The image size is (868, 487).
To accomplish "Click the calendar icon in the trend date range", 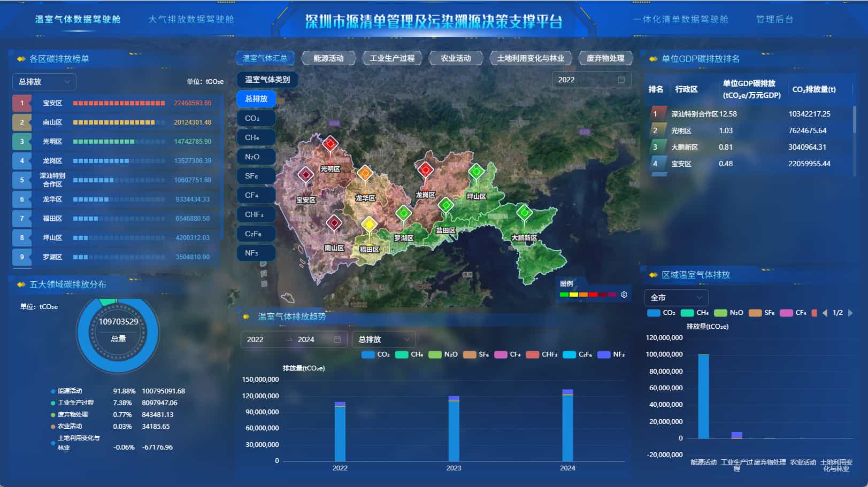I will [337, 339].
